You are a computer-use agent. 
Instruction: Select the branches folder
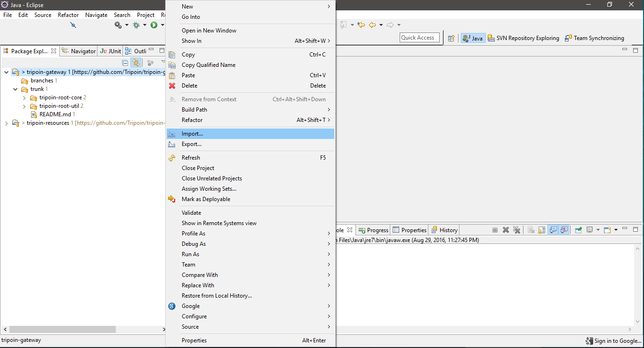pyautogui.click(x=40, y=81)
